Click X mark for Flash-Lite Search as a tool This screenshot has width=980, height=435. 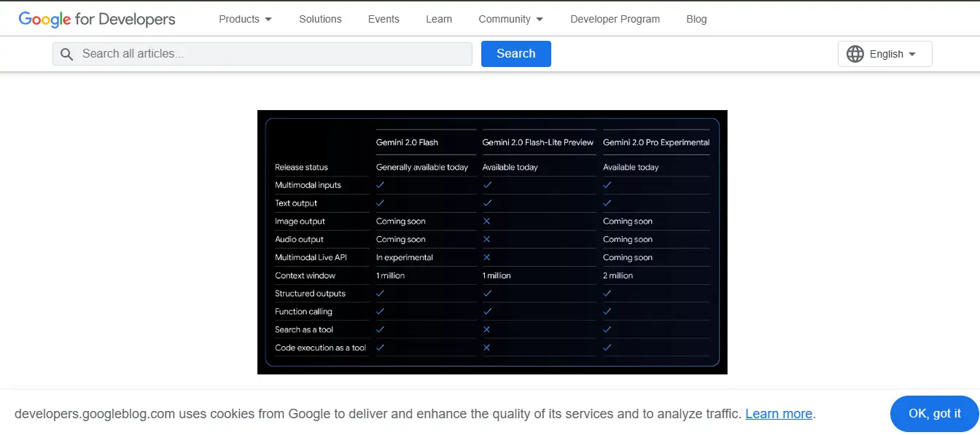pyautogui.click(x=486, y=329)
